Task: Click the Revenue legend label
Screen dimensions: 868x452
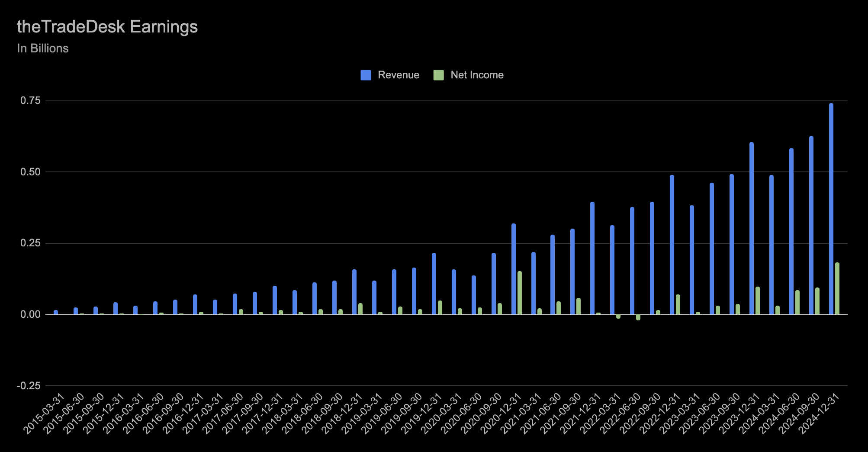Action: (x=399, y=75)
